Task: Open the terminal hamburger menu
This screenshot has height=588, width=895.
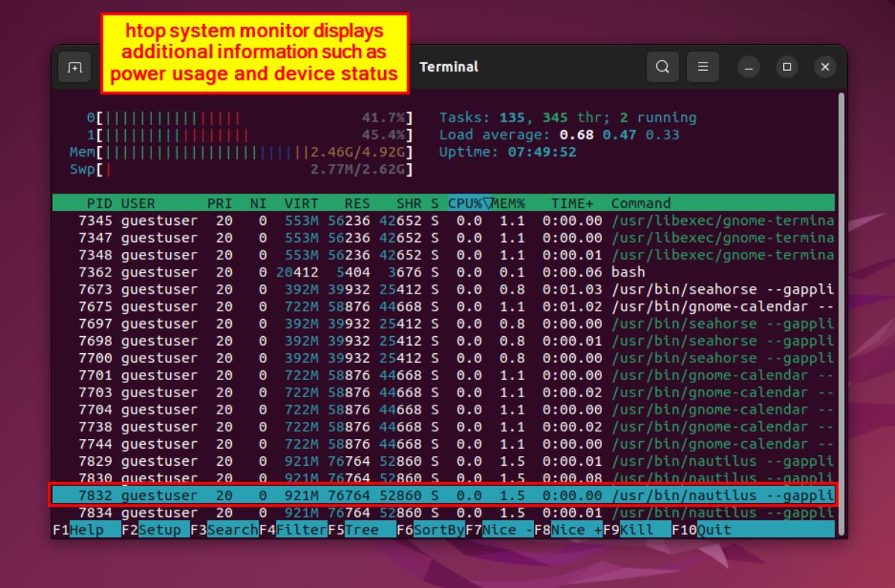Action: coord(703,67)
